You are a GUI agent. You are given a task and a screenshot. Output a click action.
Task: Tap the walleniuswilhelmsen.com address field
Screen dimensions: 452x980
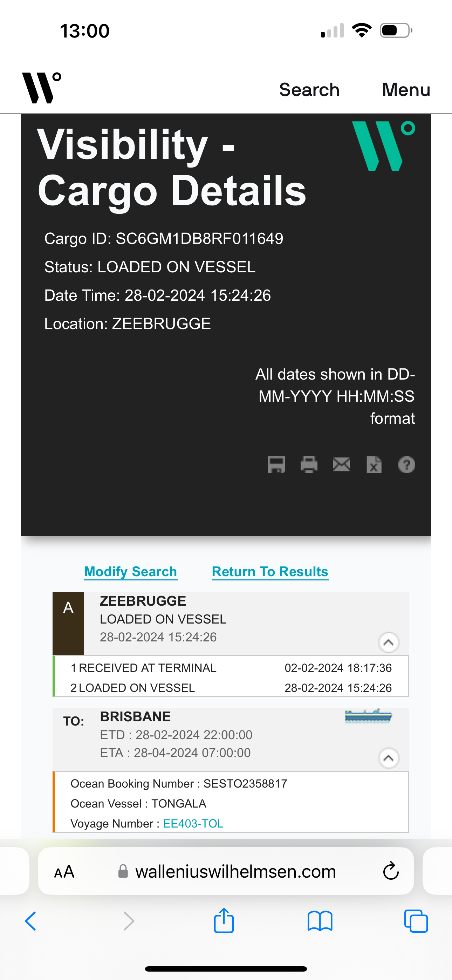click(x=235, y=872)
